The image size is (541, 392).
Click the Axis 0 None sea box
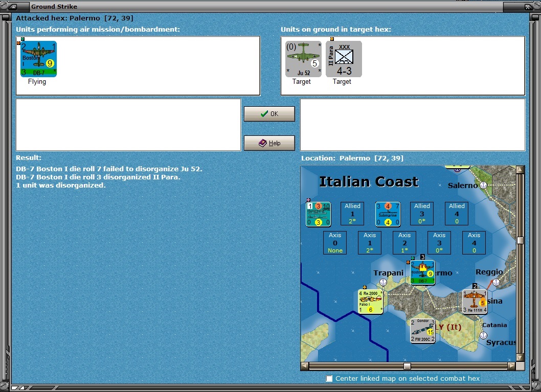335,243
